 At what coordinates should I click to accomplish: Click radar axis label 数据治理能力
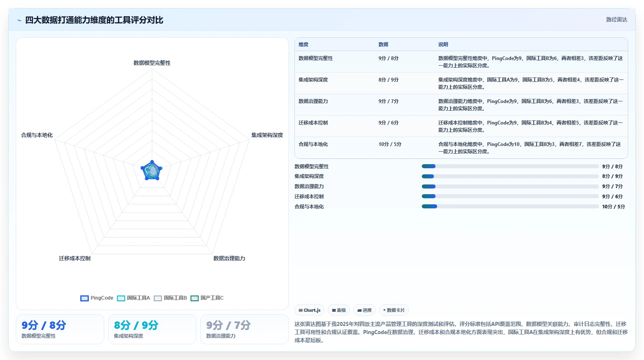(229, 258)
